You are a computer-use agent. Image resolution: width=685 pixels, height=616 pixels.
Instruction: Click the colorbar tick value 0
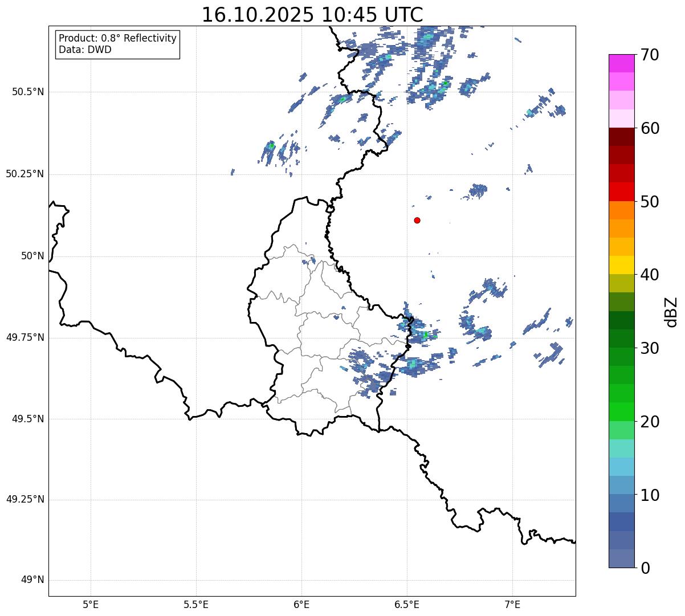pos(645,568)
